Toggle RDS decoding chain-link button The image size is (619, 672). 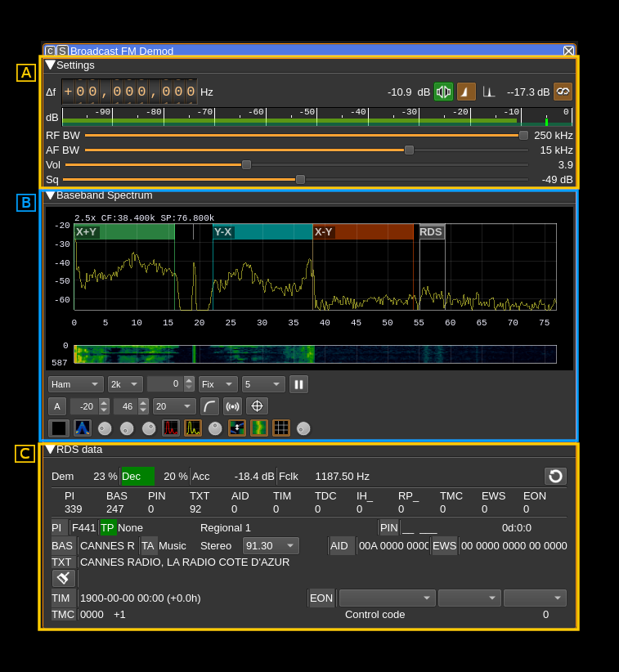click(x=563, y=92)
